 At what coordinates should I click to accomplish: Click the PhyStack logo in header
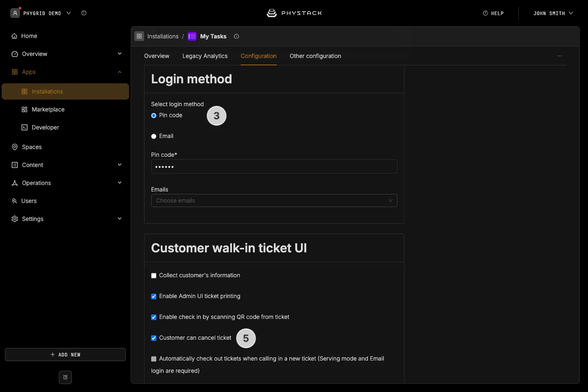click(x=294, y=13)
